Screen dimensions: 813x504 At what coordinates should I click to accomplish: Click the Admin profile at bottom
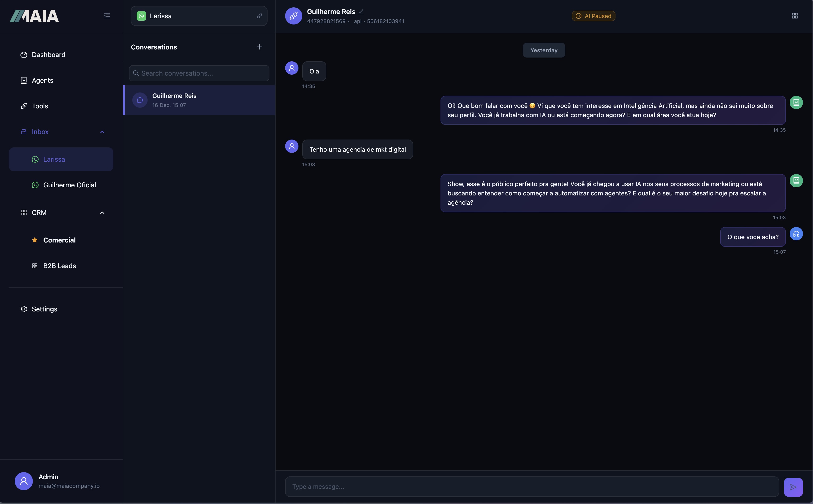point(57,481)
